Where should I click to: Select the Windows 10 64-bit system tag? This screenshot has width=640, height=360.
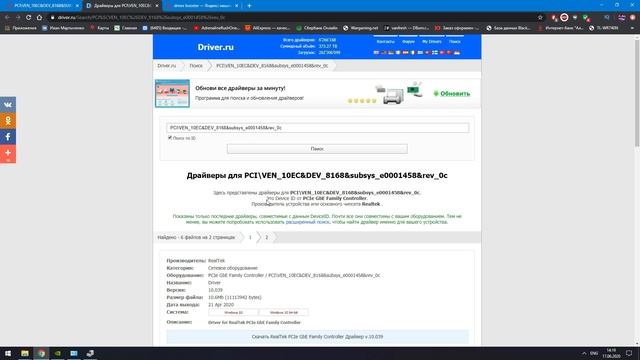pyautogui.click(x=284, y=312)
